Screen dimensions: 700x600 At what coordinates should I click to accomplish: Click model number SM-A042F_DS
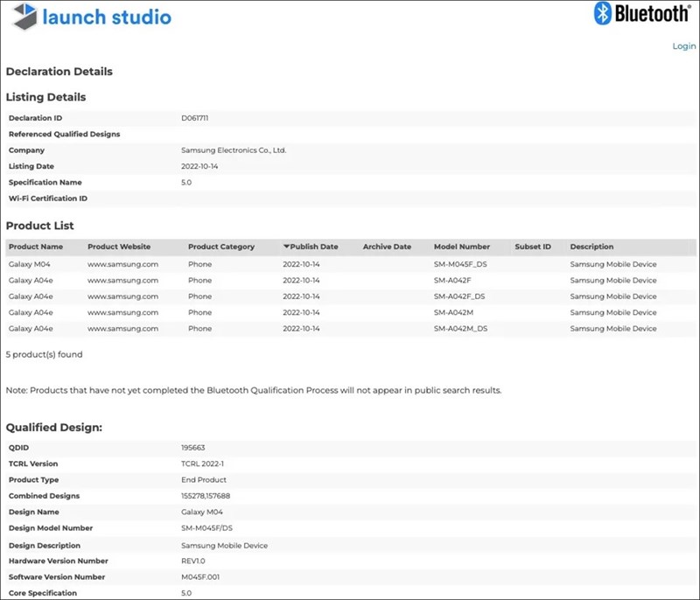(458, 297)
